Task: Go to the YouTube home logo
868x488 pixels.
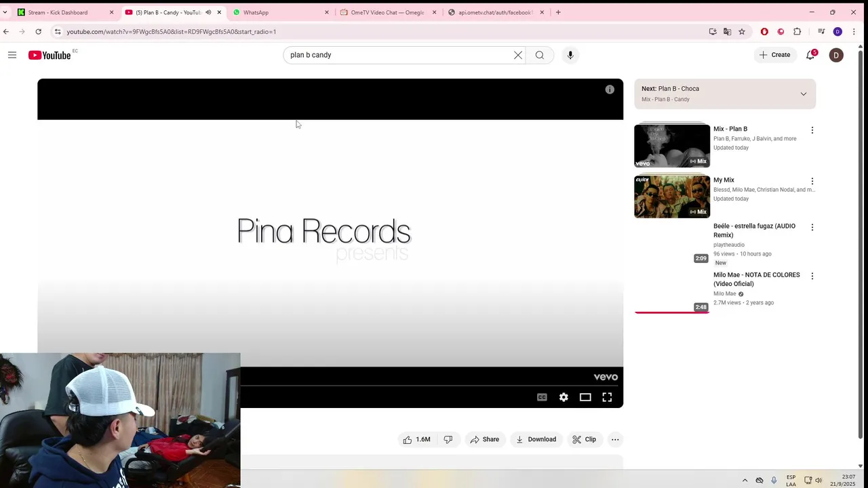Action: (50, 55)
